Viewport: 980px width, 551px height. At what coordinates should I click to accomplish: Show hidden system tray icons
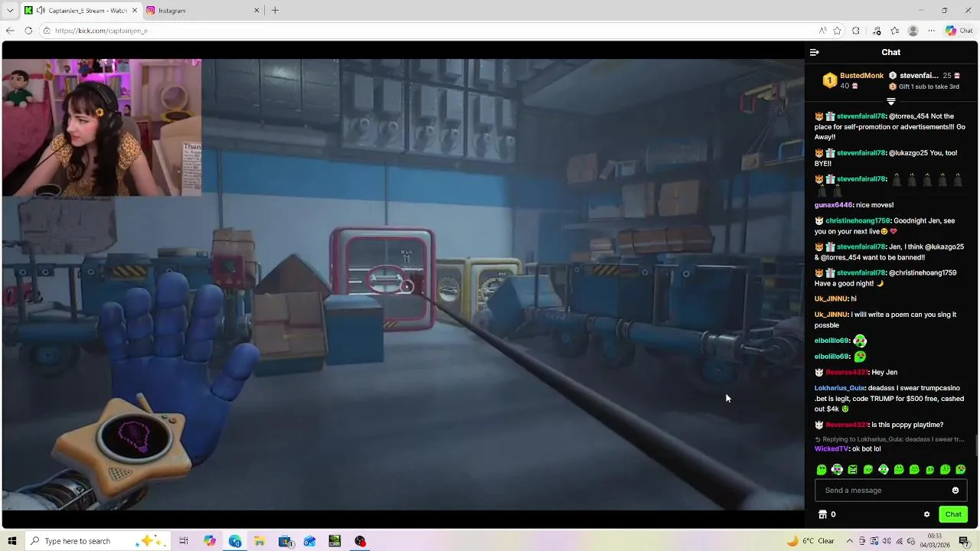tap(849, 541)
